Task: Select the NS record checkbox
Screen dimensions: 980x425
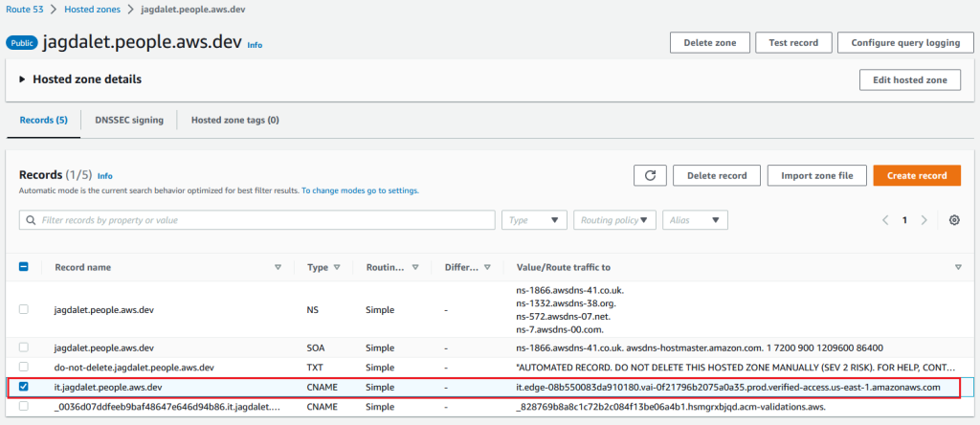Action: [24, 309]
